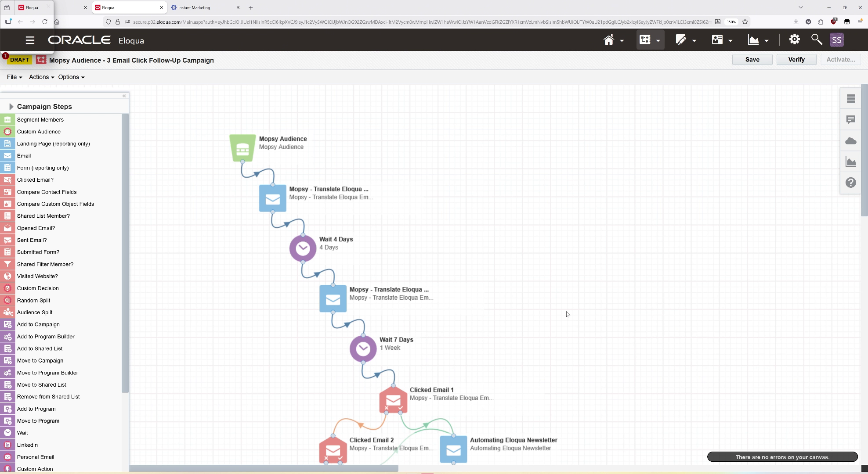Click the Activate... button
Viewport: 868px width, 474px height.
coord(841,60)
